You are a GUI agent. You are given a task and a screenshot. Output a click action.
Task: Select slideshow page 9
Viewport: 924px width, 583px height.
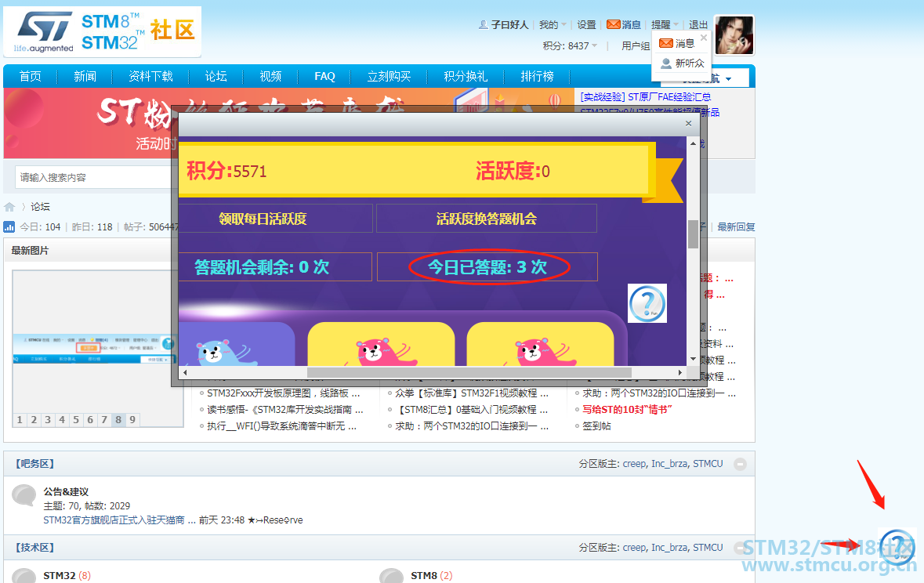[132, 420]
